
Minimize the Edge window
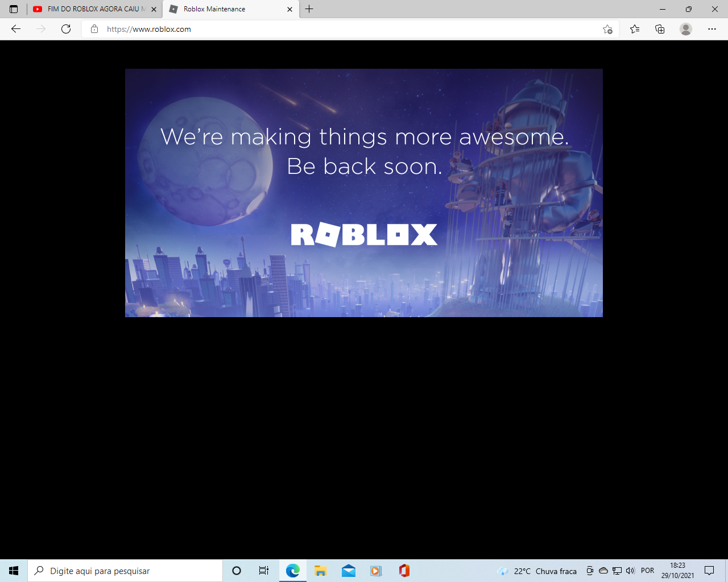(663, 9)
